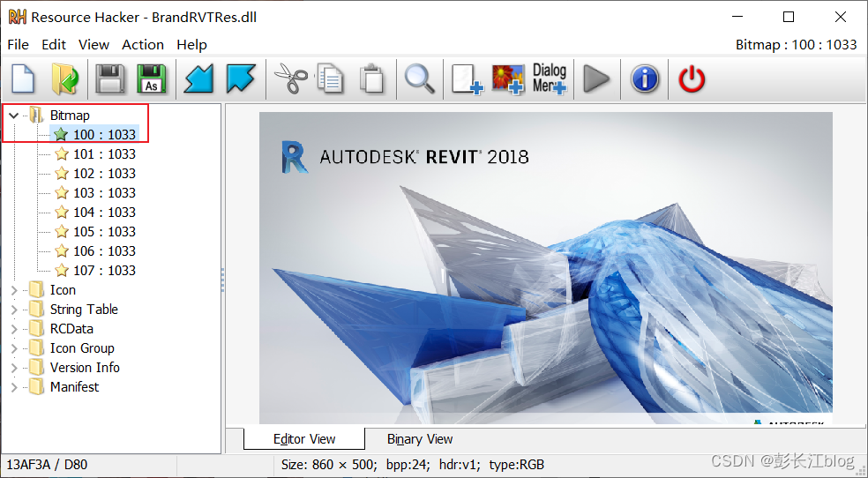Screen dimensions: 868x478
Task: Click the Bitmap : 100 : 1033 header label
Action: coord(796,45)
